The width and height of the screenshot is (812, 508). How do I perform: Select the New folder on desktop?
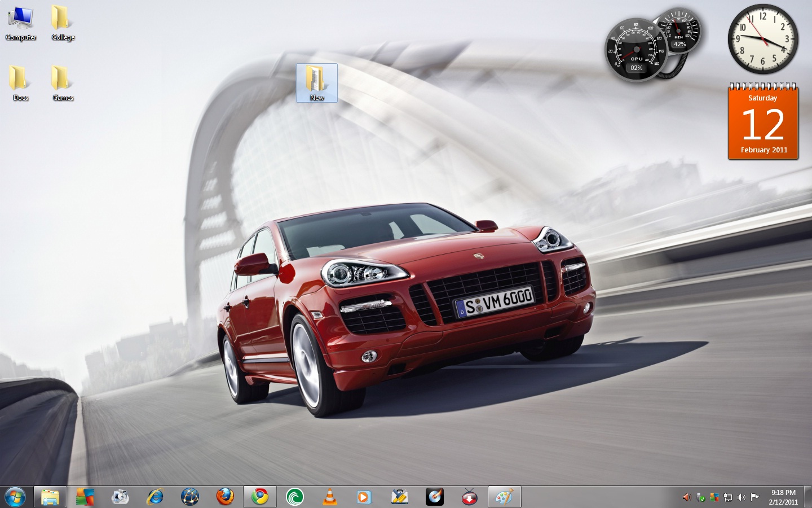pos(317,83)
